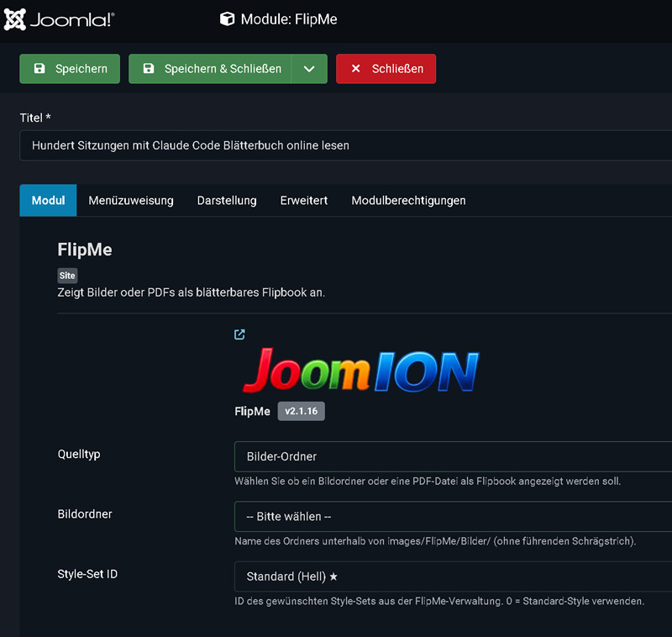Click the Site badge under FlipMe
The width and height of the screenshot is (672, 637).
pos(67,276)
